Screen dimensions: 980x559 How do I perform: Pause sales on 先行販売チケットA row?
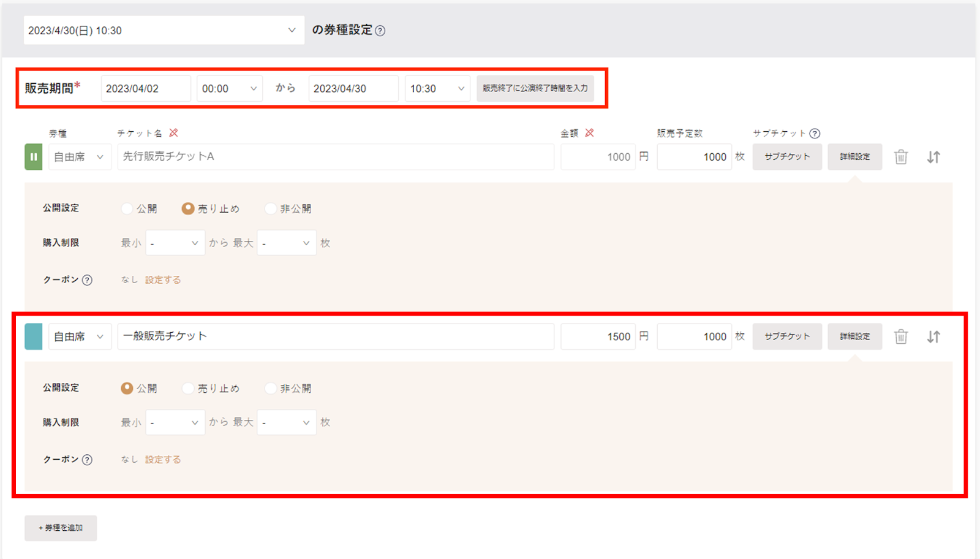click(x=33, y=157)
